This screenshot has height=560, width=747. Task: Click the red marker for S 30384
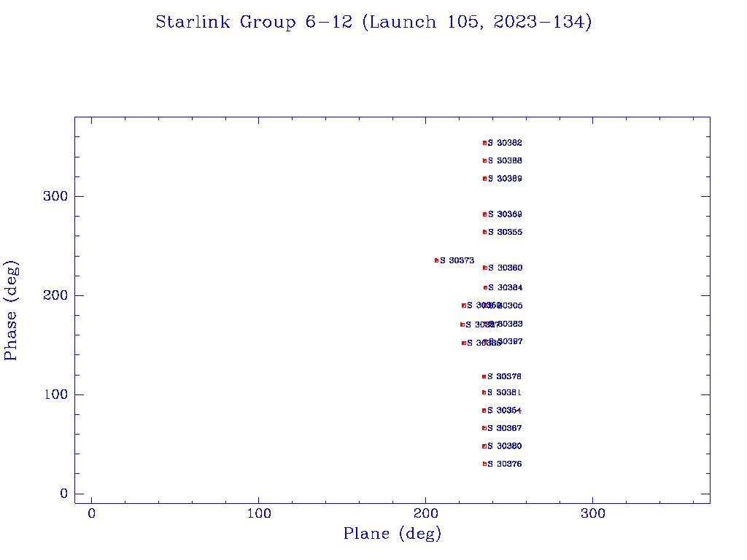click(x=485, y=287)
